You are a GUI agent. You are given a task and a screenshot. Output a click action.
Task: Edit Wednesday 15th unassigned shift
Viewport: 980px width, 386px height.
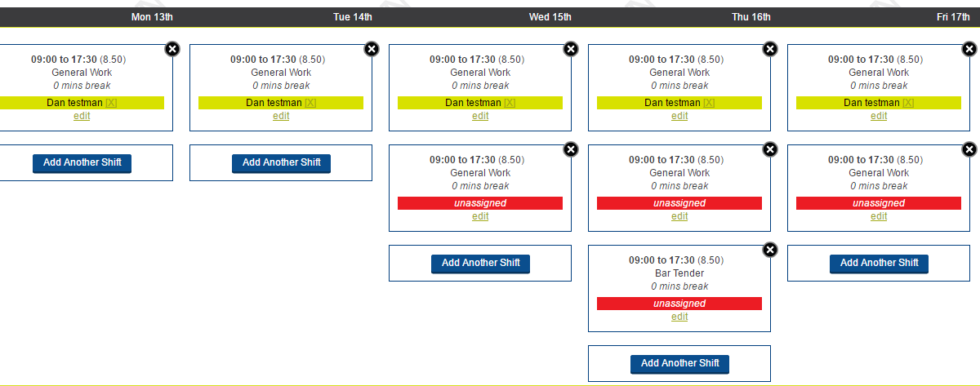[x=480, y=216]
